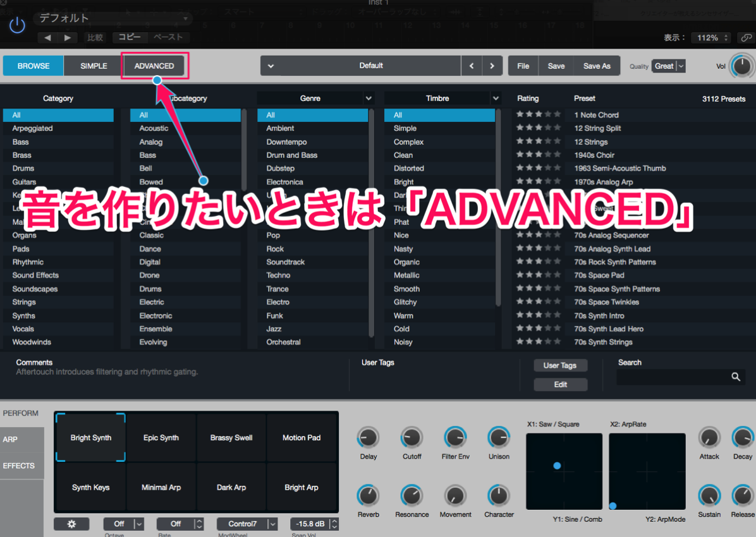Viewport: 756px width, 537px height.
Task: Go to the next plugin setting arrow
Action: click(x=68, y=38)
